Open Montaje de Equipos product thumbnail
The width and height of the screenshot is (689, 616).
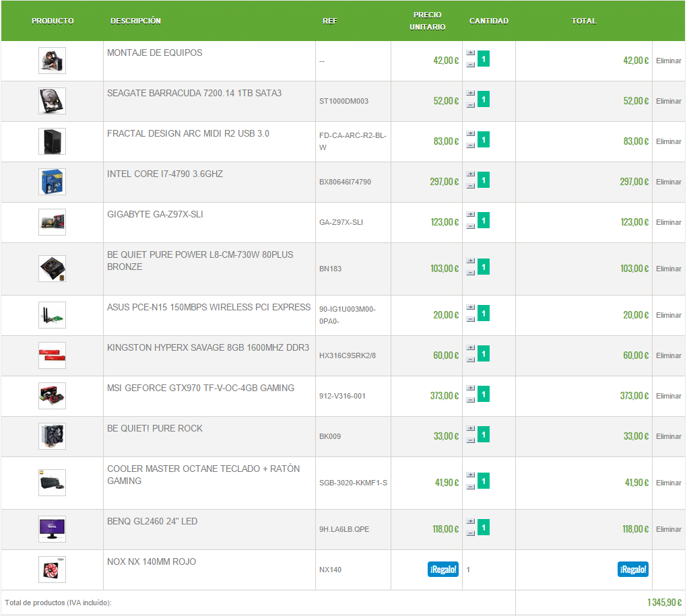tap(52, 61)
